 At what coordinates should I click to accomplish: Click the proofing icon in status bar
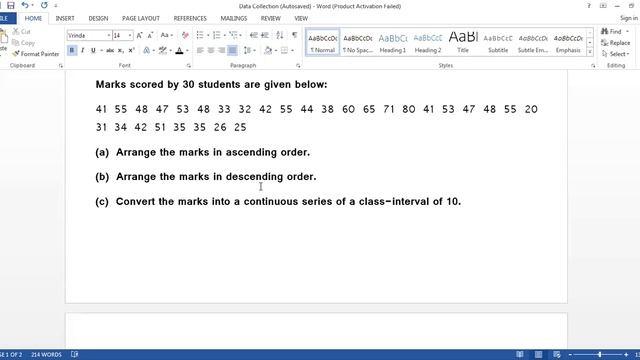click(x=74, y=354)
